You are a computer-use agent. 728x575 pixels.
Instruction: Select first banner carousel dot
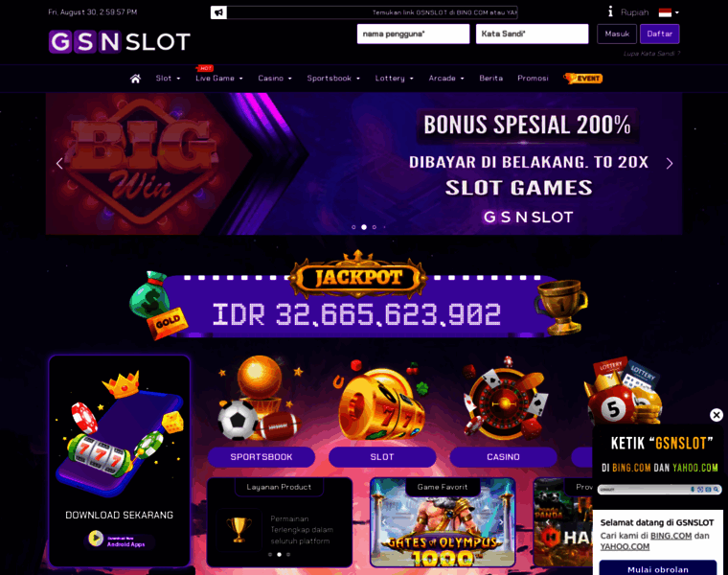pos(353,227)
